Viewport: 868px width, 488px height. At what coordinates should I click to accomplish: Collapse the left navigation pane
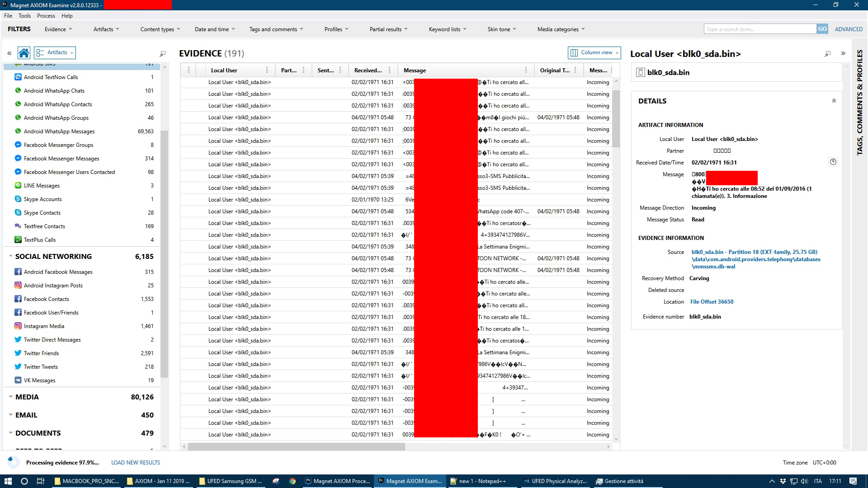click(x=9, y=53)
